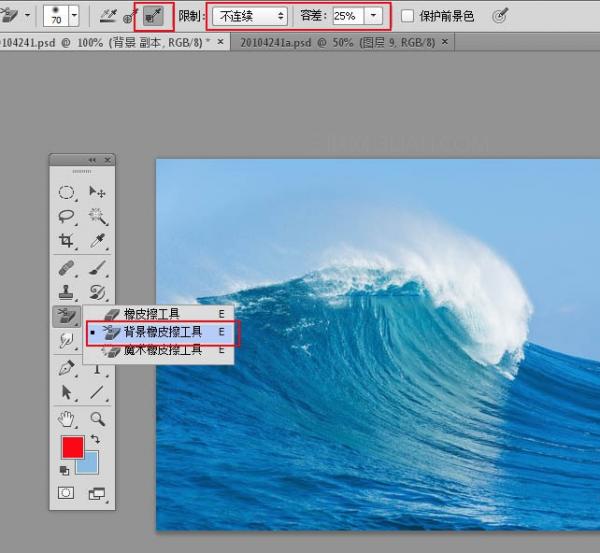Viewport: 600px width, 553px height.
Task: Choose 橡皮擦工具 from flyout
Action: click(159, 314)
